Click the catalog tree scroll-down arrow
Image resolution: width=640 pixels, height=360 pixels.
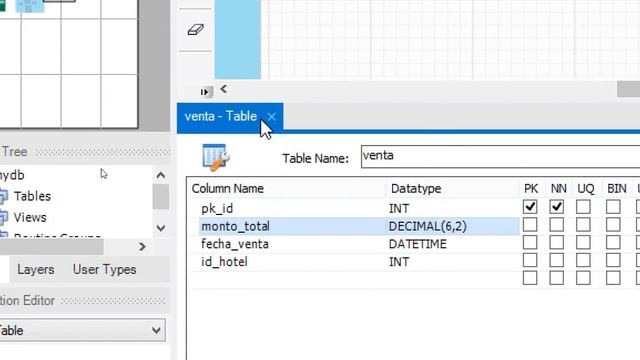point(161,228)
